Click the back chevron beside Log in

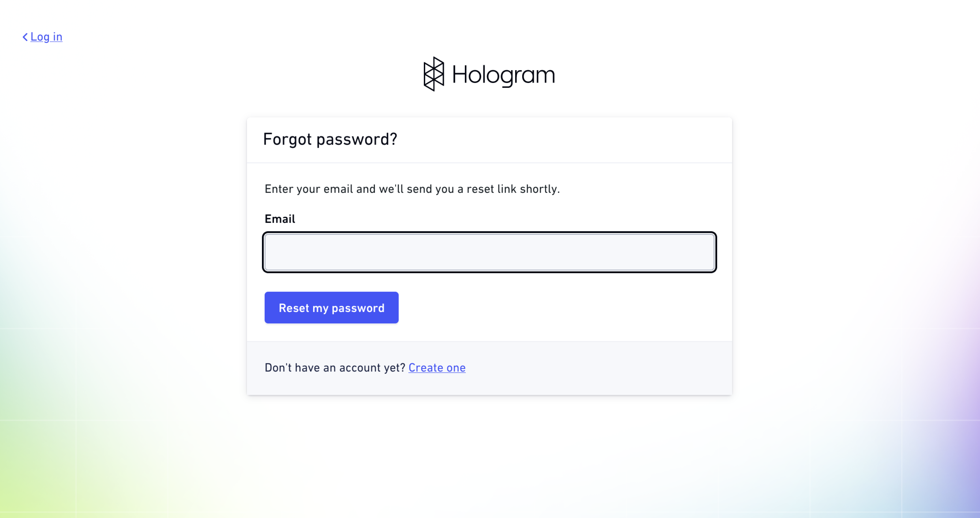(25, 37)
